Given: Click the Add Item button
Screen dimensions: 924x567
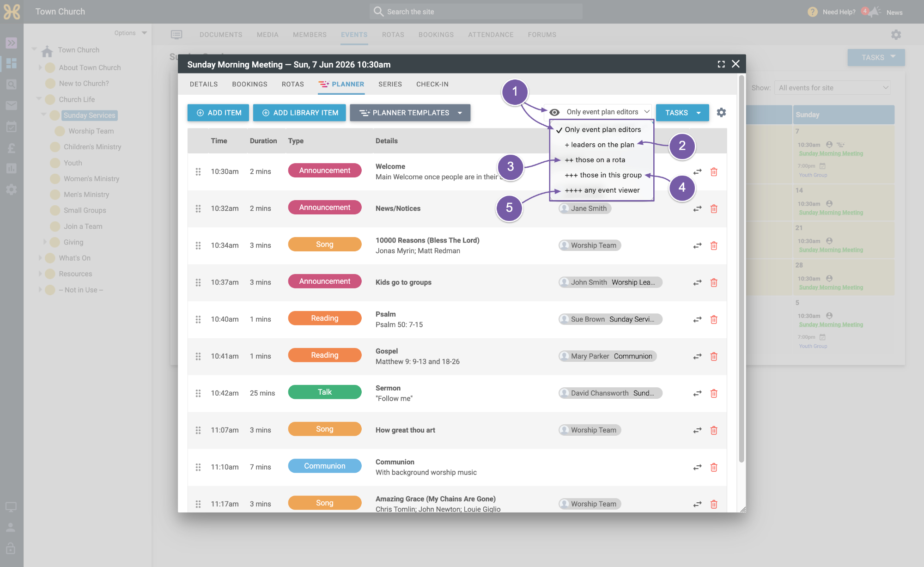Looking at the screenshot, I should [218, 113].
